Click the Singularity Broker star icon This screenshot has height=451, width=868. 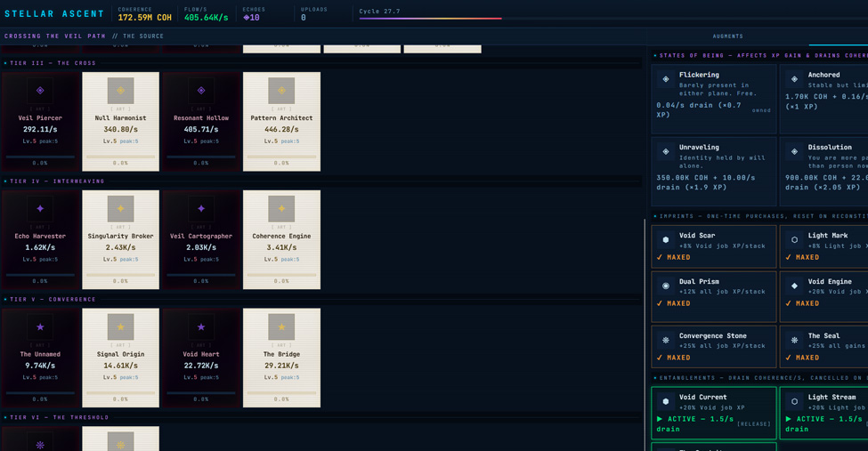coord(121,209)
